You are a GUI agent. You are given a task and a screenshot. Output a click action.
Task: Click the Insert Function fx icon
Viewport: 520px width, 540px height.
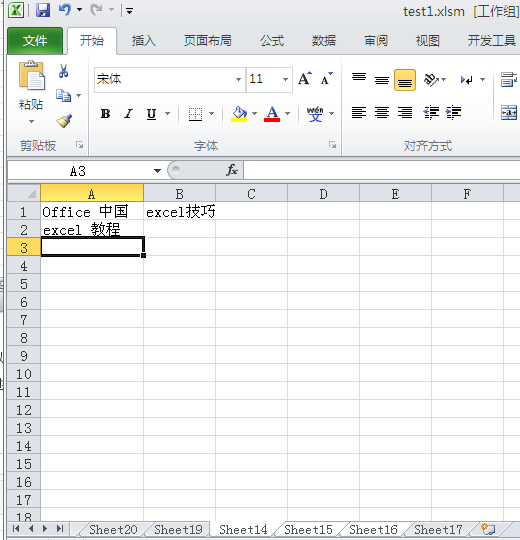pyautogui.click(x=232, y=170)
